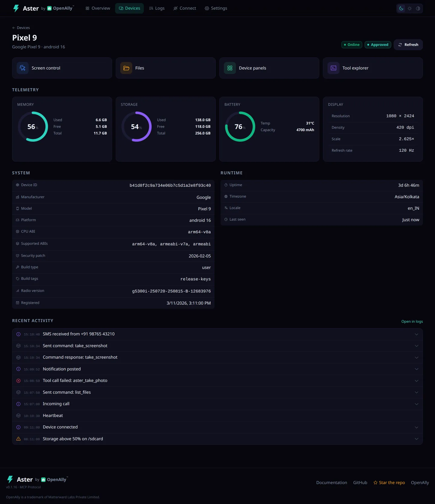Click the back arrow next to Devices
435x504 pixels.
14,28
